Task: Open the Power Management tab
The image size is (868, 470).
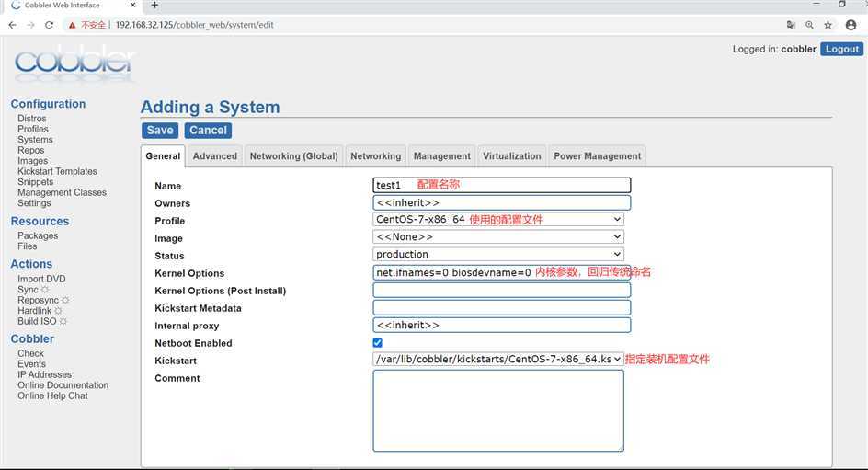Action: 598,156
